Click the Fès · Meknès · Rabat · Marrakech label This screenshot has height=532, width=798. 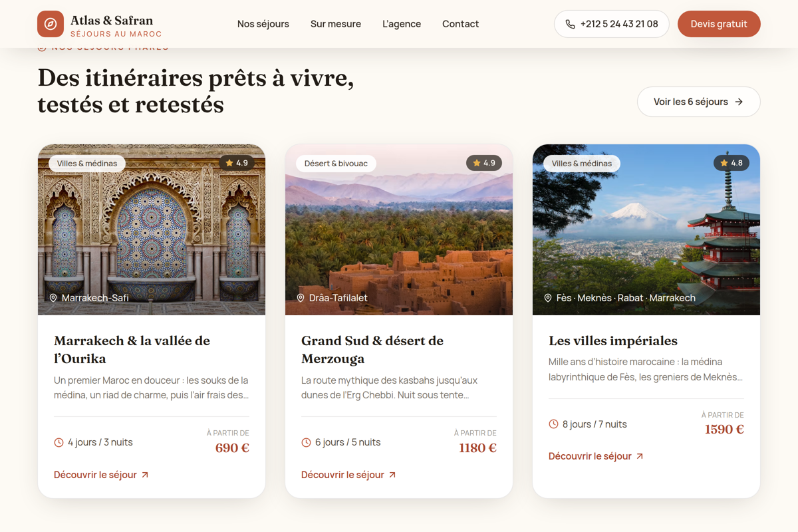(626, 298)
